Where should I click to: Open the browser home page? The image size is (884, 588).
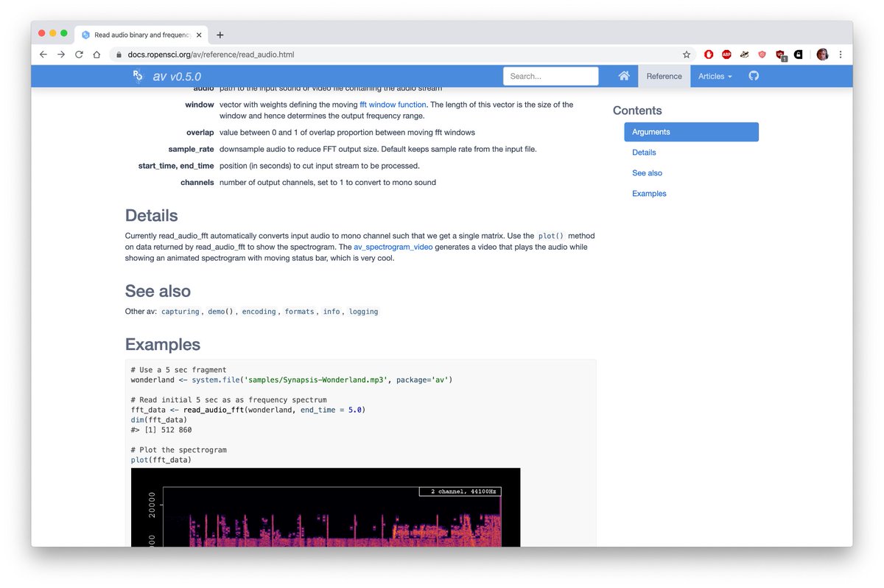tap(97, 55)
